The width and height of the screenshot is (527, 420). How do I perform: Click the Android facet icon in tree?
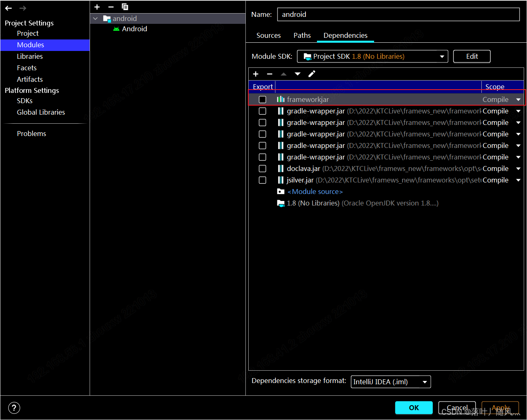pyautogui.click(x=116, y=29)
